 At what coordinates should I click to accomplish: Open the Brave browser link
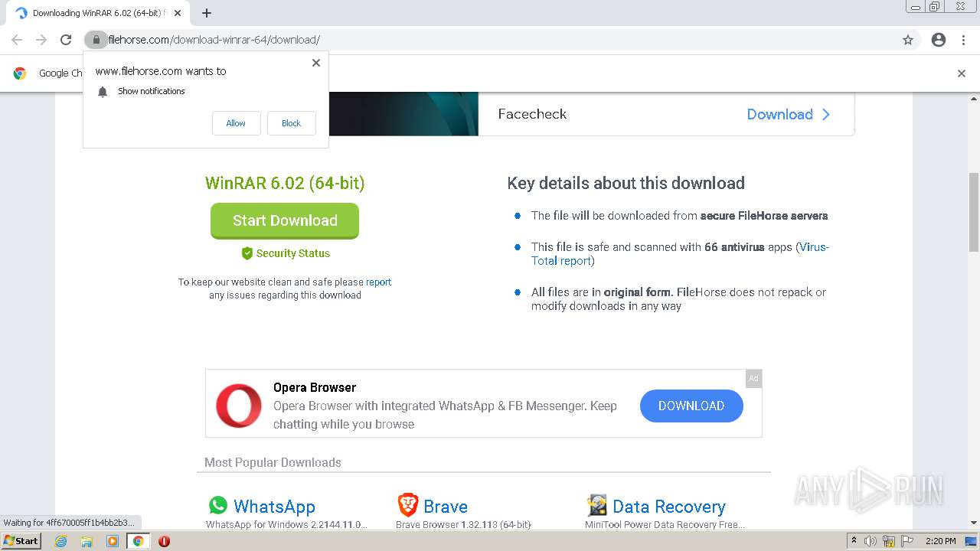[x=446, y=507]
